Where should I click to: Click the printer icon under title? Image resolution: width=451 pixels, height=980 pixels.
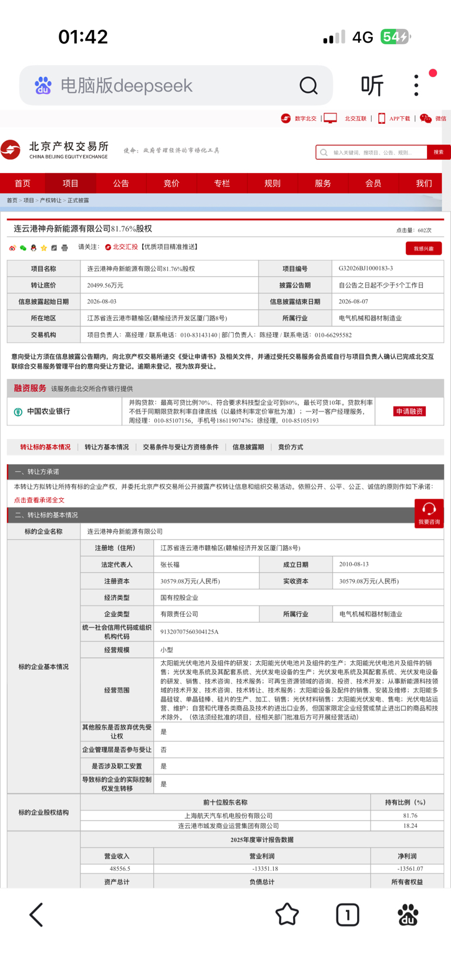[x=65, y=248]
